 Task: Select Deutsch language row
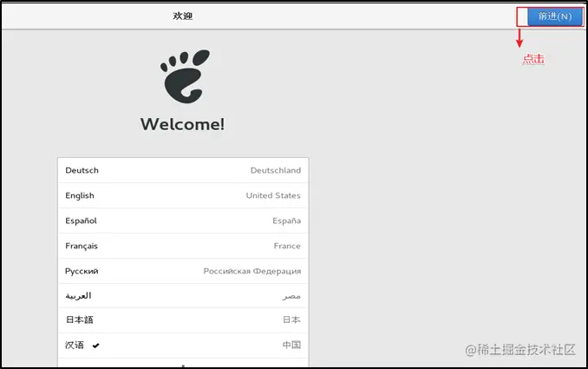click(x=183, y=170)
